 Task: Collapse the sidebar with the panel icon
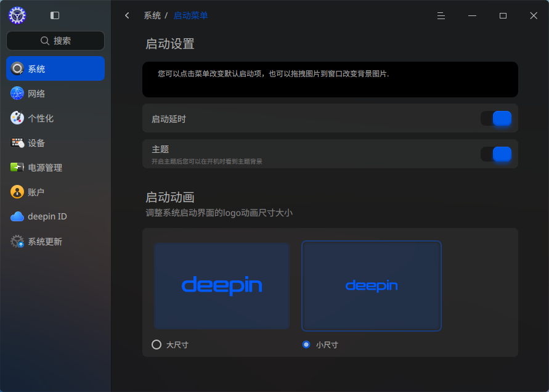click(55, 15)
